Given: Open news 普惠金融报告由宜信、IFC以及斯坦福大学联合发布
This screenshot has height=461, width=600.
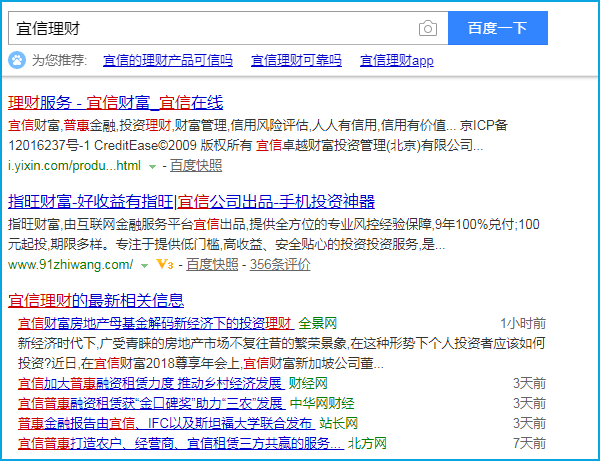Looking at the screenshot, I should coord(166,423).
